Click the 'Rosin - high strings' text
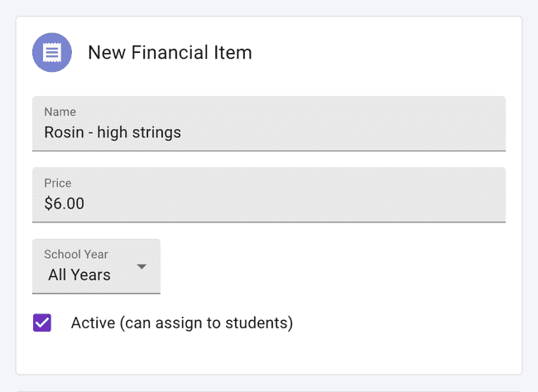This screenshot has width=538, height=392. [x=113, y=132]
